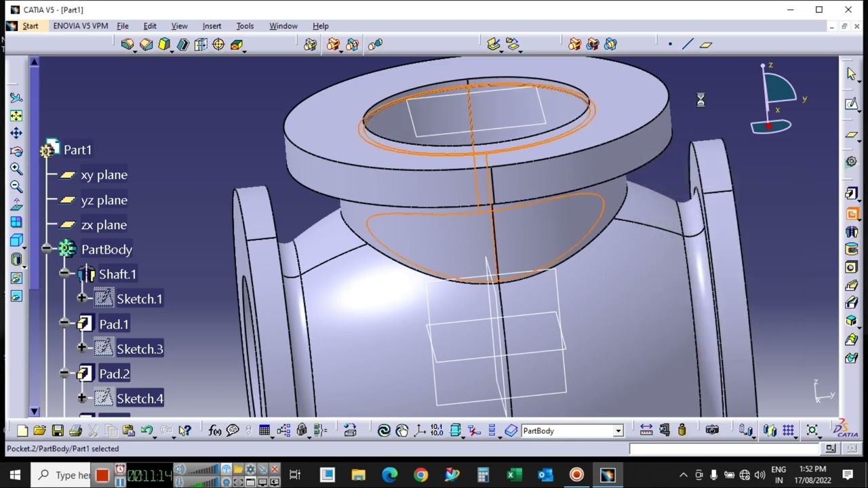Image resolution: width=868 pixels, height=488 pixels.
Task: Collapse the PartBody node
Action: point(46,249)
